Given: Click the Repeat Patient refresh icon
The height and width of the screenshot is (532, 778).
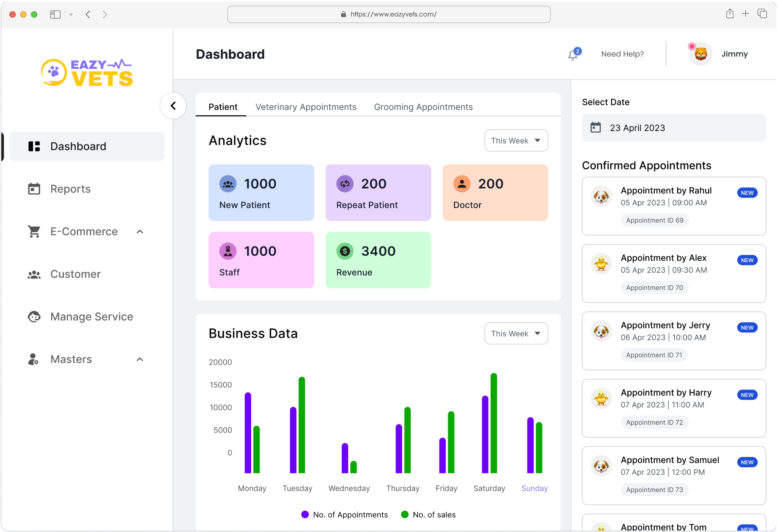Looking at the screenshot, I should (345, 184).
